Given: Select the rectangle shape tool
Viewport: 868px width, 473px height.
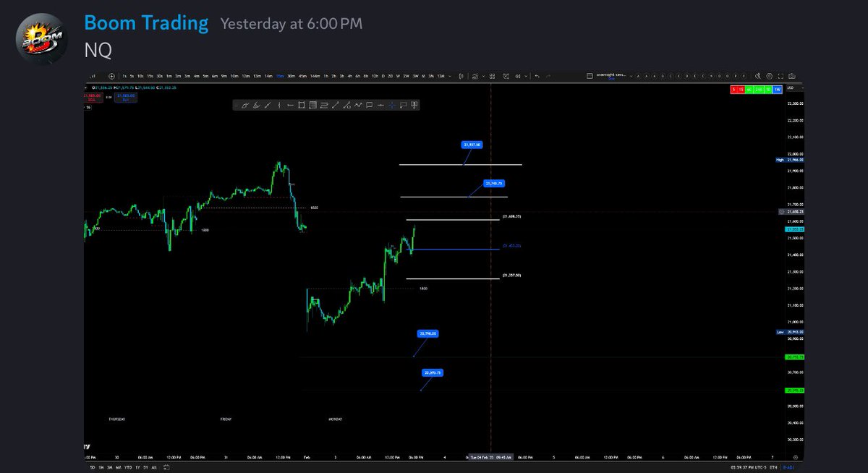Looking at the screenshot, I should 302,105.
